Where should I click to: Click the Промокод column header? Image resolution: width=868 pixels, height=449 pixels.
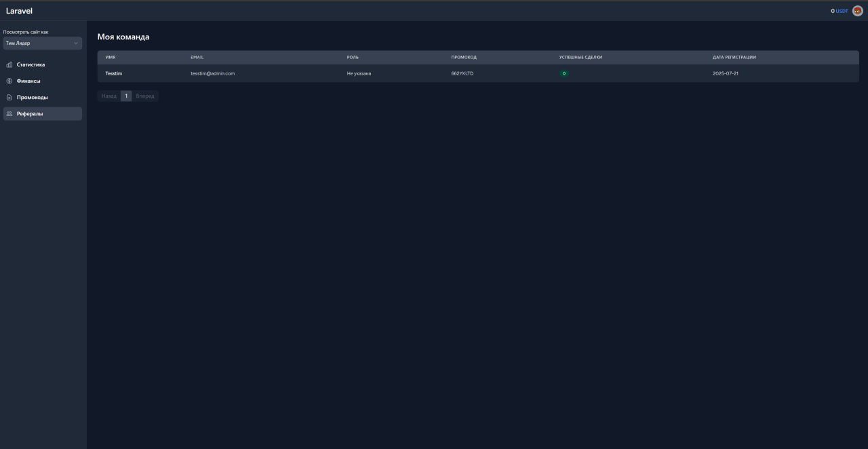464,57
